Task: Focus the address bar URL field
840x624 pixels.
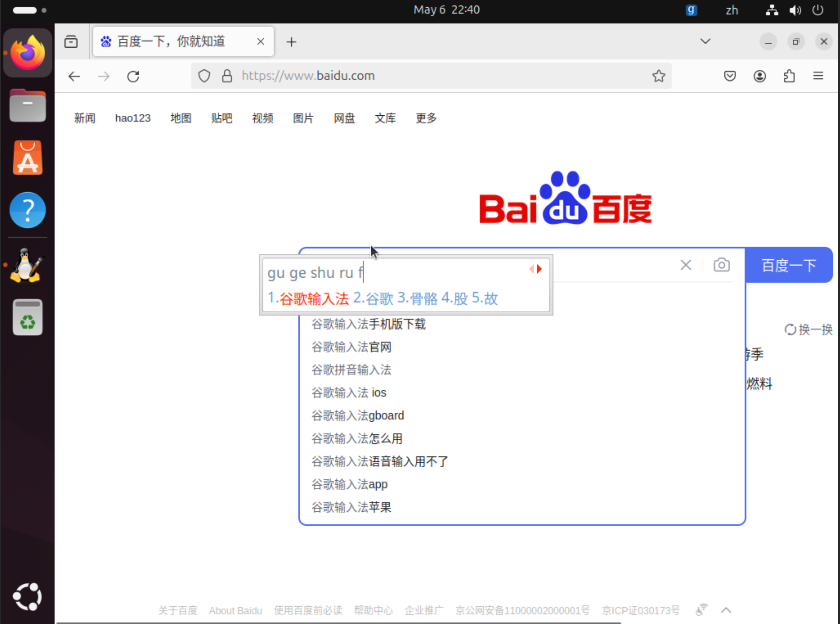Action: click(x=431, y=76)
